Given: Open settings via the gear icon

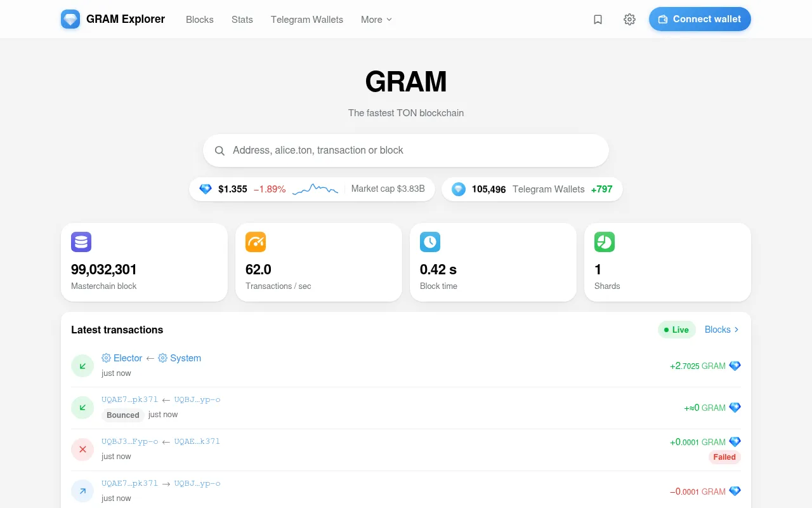Looking at the screenshot, I should (x=629, y=20).
